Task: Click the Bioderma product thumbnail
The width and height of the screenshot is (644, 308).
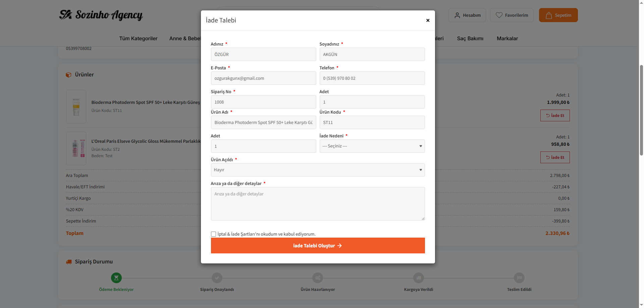Action: pyautogui.click(x=76, y=107)
